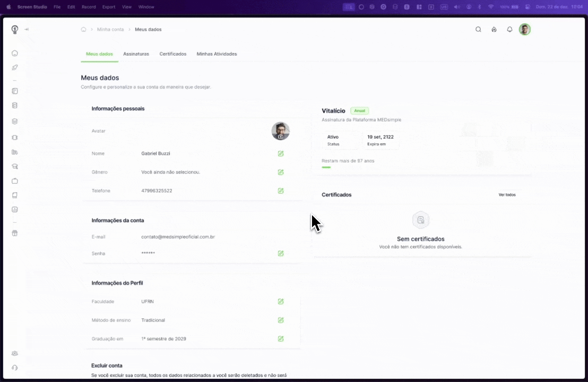588x382 pixels.
Task: Click the Minha conta breadcrumb link
Action: (x=110, y=30)
